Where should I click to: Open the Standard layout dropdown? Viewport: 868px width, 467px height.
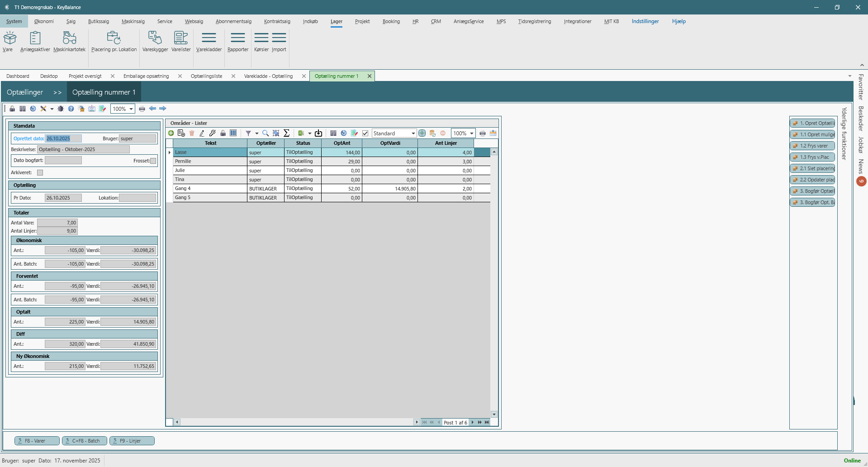click(413, 133)
